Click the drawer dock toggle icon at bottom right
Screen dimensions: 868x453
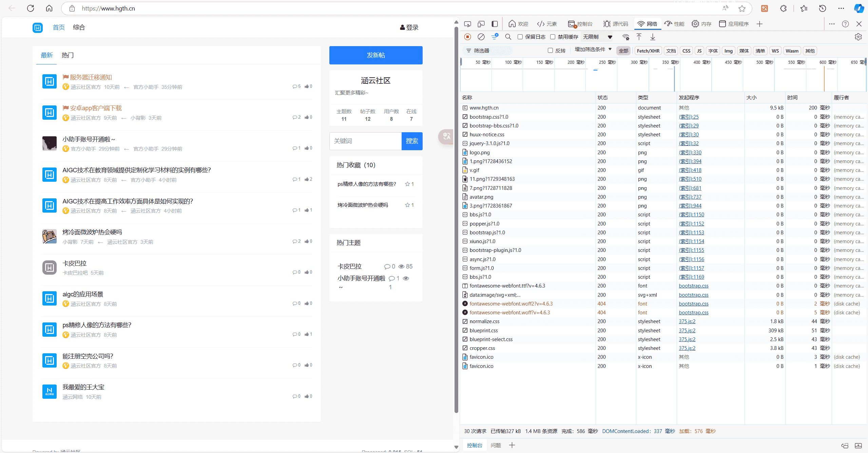coord(858,445)
